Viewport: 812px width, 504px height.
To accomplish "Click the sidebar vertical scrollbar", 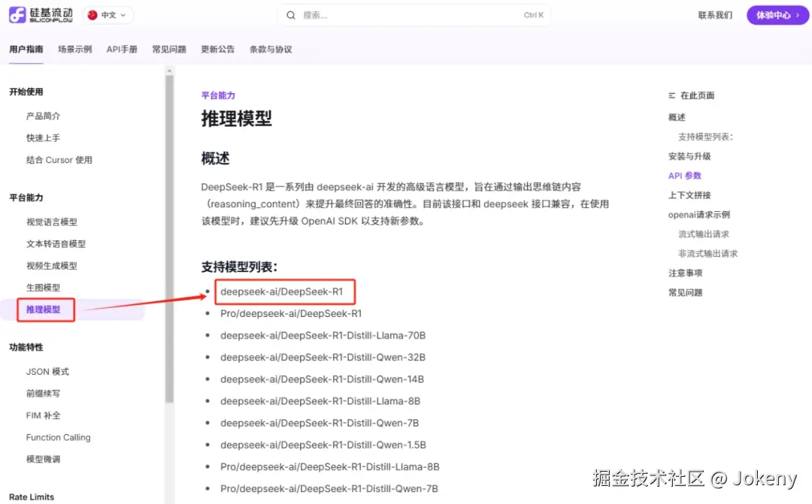I will pos(169,239).
